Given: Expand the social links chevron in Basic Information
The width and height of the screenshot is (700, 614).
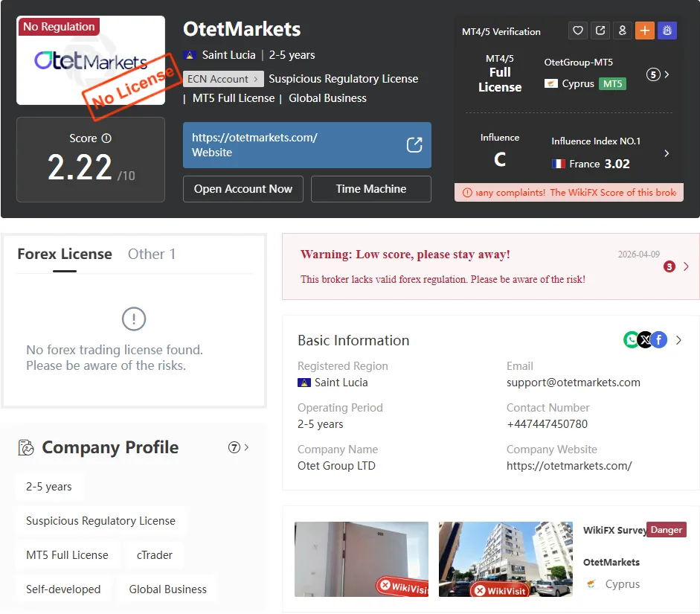Looking at the screenshot, I should tap(678, 340).
